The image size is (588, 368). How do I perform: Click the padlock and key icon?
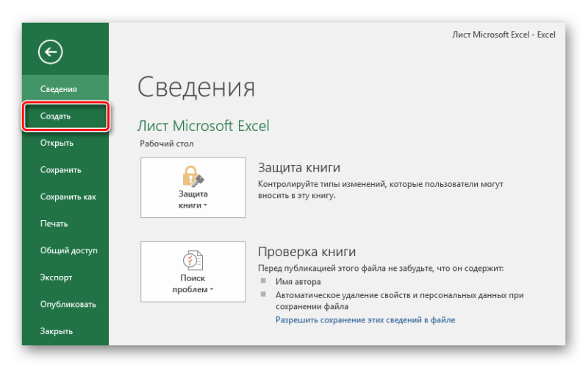click(193, 176)
